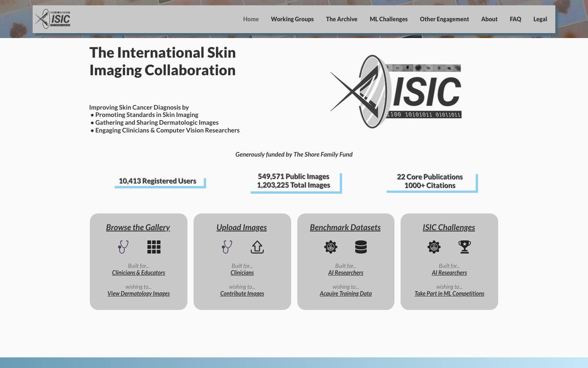Screen dimensions: 588x368
Task: Click the Engaging Clinicians & Computer Vision Researchers bullet
Action: tap(165, 130)
